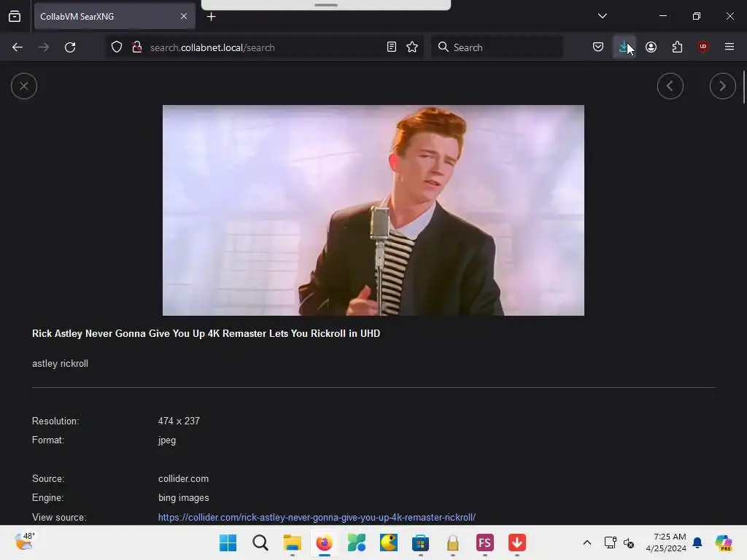Open uBlock Origin extension icon
Image resolution: width=747 pixels, height=560 pixels.
(x=703, y=47)
